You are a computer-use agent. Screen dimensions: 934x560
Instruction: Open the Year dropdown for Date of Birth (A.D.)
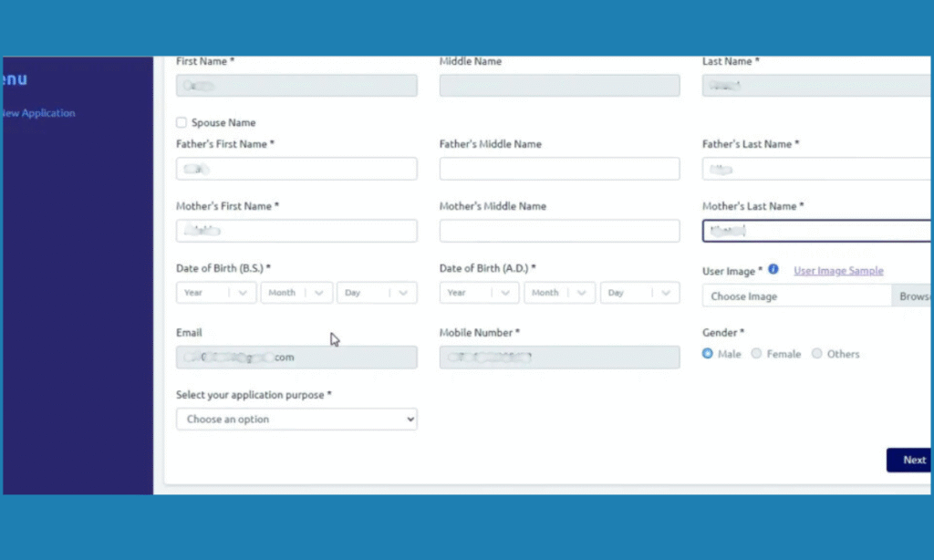478,292
